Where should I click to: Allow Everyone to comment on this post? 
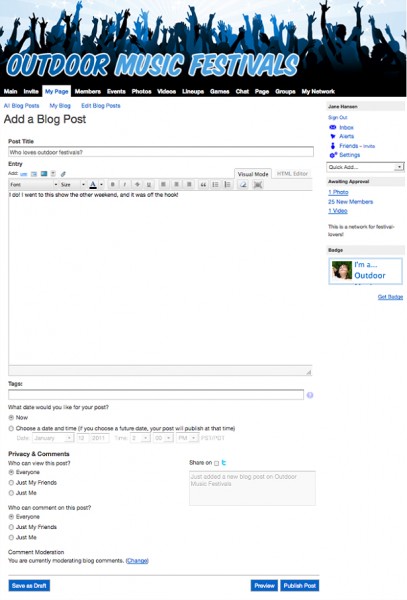pyautogui.click(x=11, y=517)
